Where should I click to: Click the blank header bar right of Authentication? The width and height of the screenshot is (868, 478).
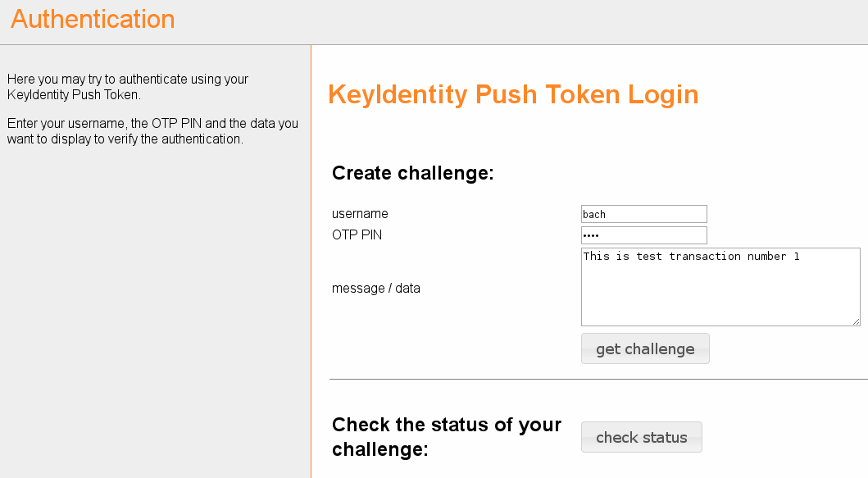click(525, 21)
